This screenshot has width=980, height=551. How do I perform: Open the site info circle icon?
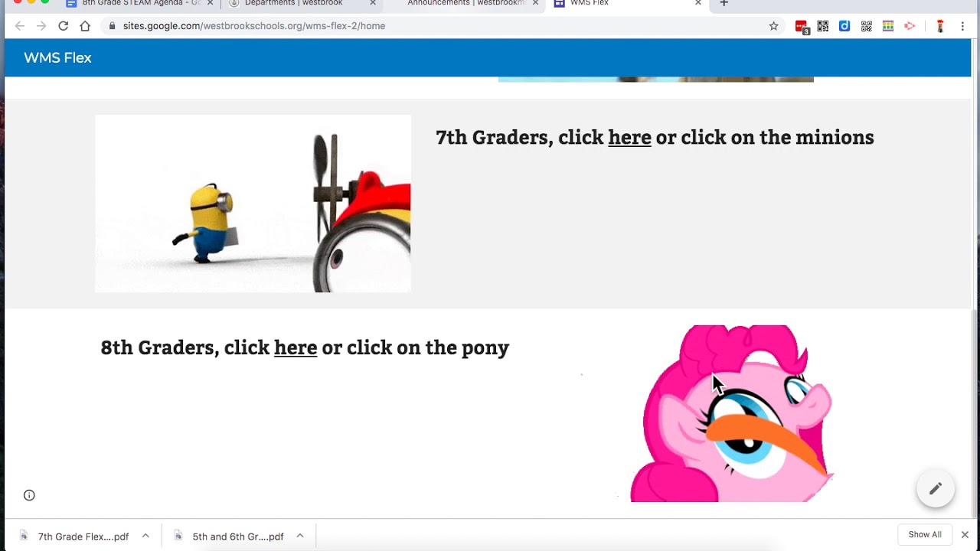tap(29, 495)
